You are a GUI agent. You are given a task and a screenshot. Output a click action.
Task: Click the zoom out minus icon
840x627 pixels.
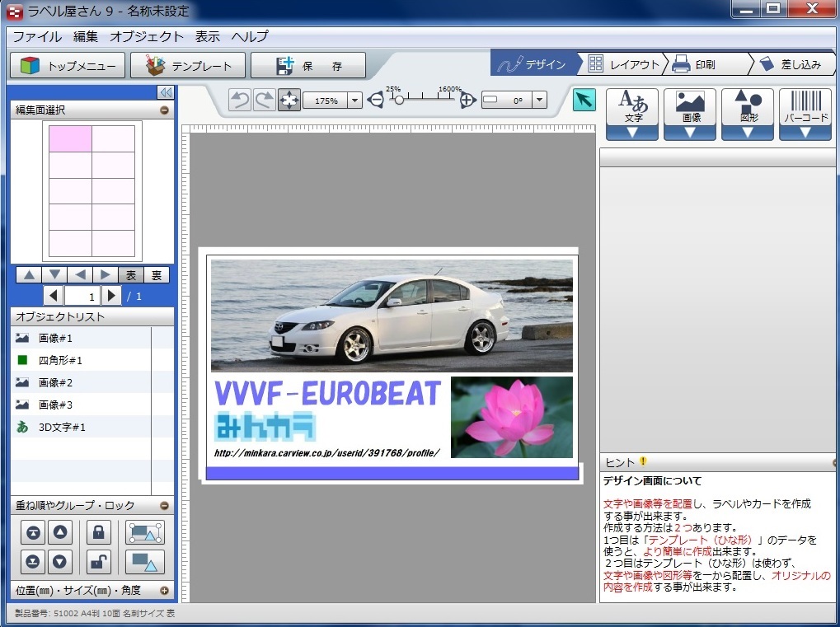click(x=376, y=100)
